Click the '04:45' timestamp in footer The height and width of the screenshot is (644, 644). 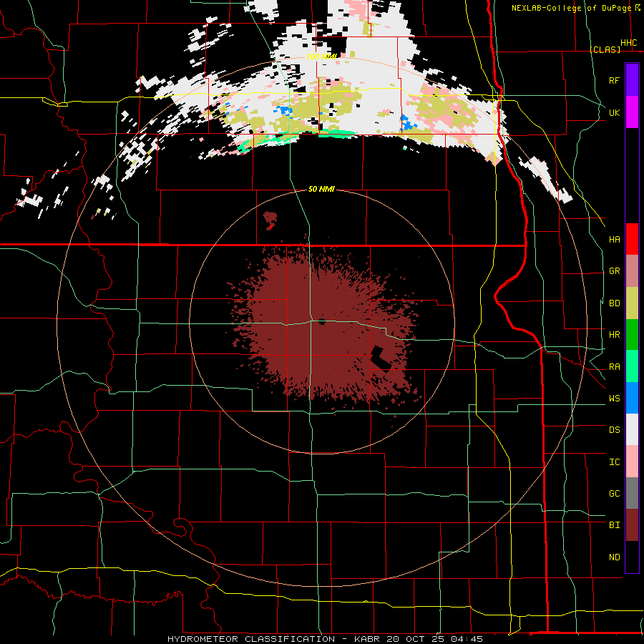click(x=467, y=639)
